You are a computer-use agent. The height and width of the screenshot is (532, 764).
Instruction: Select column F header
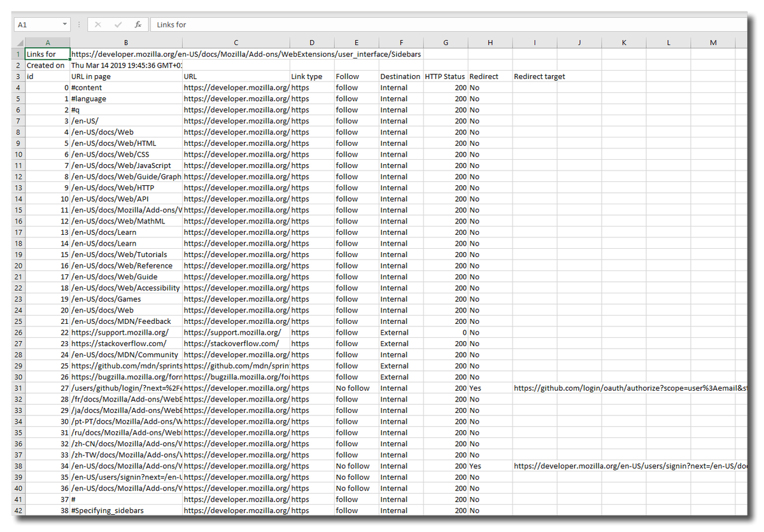(x=401, y=43)
